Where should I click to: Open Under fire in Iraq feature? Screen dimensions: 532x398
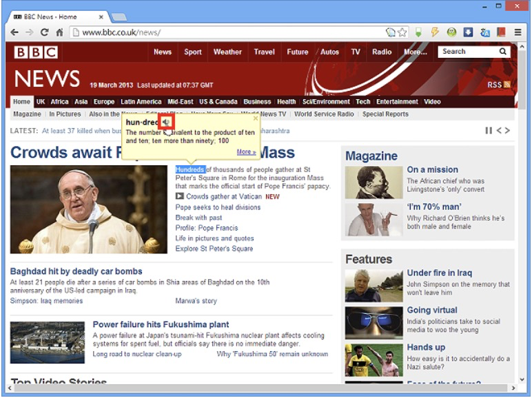[x=440, y=273]
